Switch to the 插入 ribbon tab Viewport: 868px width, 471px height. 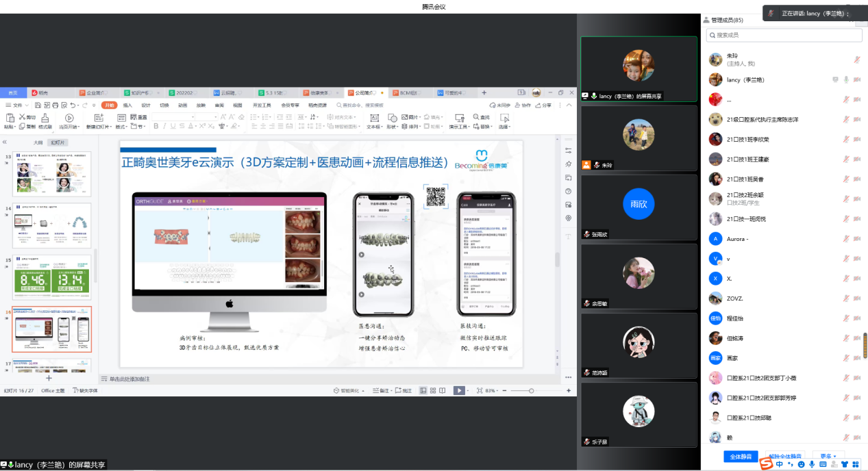(x=127, y=105)
